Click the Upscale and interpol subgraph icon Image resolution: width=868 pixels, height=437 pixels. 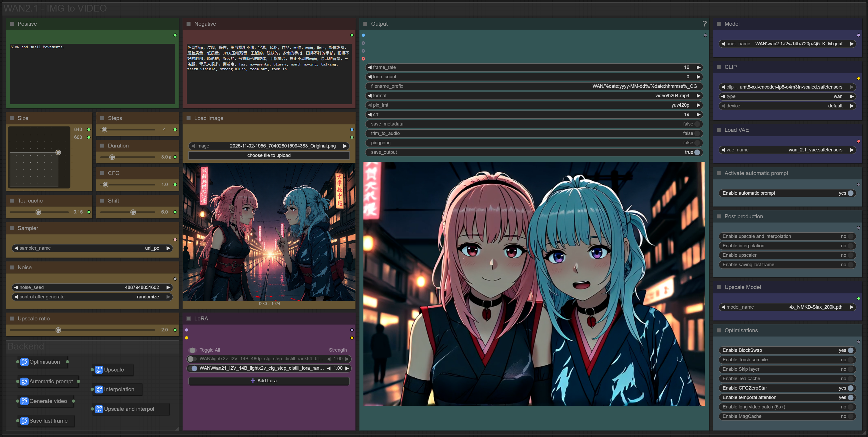coord(99,409)
